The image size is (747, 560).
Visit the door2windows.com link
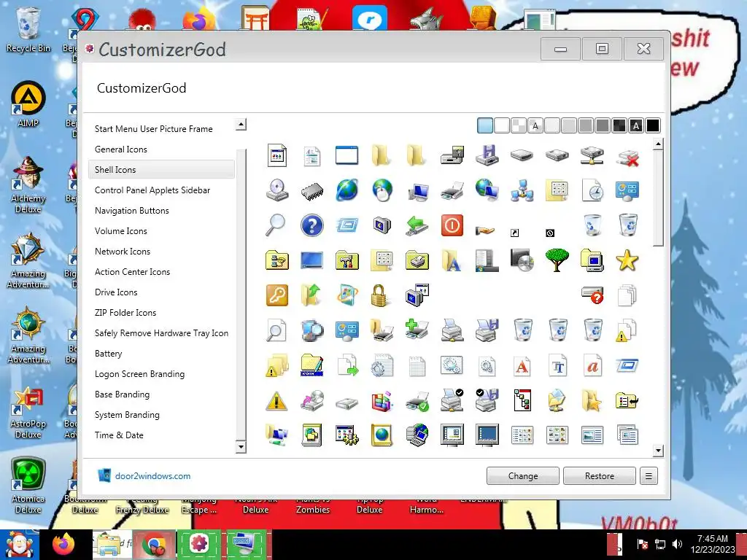153,476
